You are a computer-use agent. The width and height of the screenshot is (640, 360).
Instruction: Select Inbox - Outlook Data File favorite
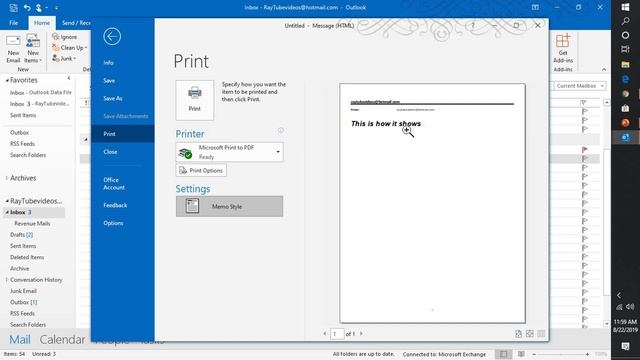tap(40, 93)
